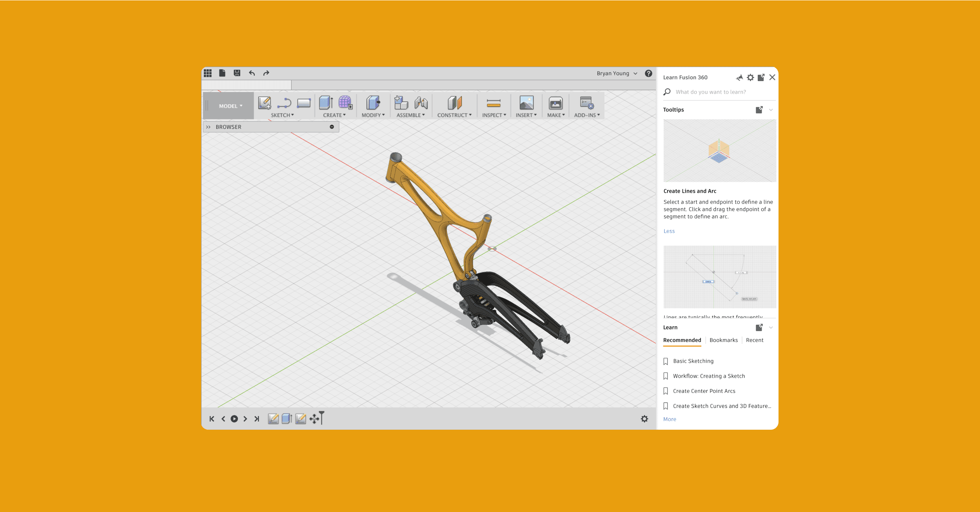980x512 pixels.
Task: Open the CONSTRUCT menu
Action: (454, 115)
